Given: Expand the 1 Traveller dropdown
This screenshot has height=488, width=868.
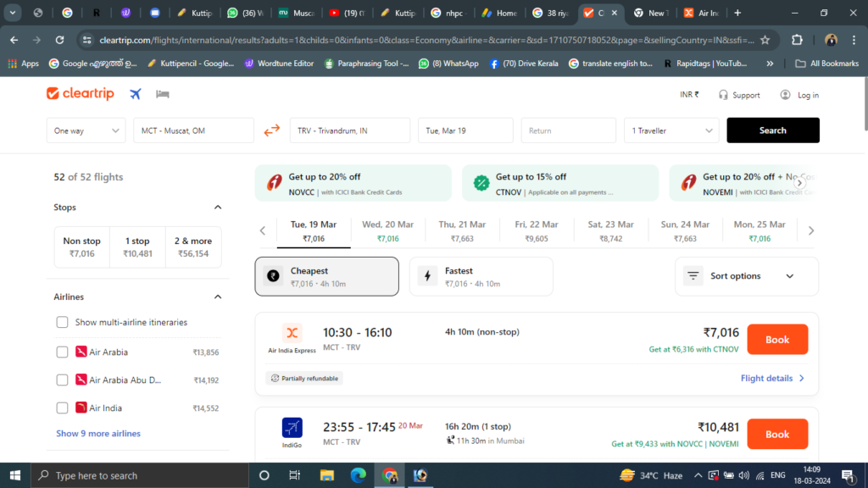Looking at the screenshot, I should coord(672,130).
